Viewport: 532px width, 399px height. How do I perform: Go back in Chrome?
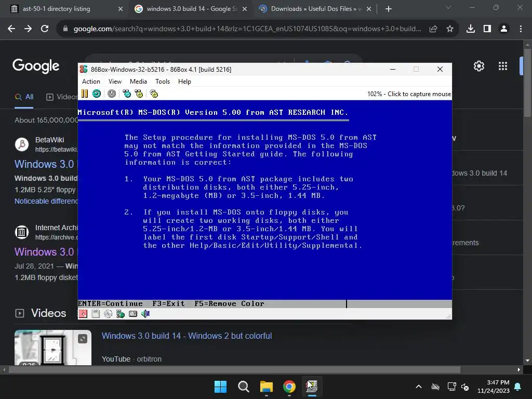click(x=11, y=29)
